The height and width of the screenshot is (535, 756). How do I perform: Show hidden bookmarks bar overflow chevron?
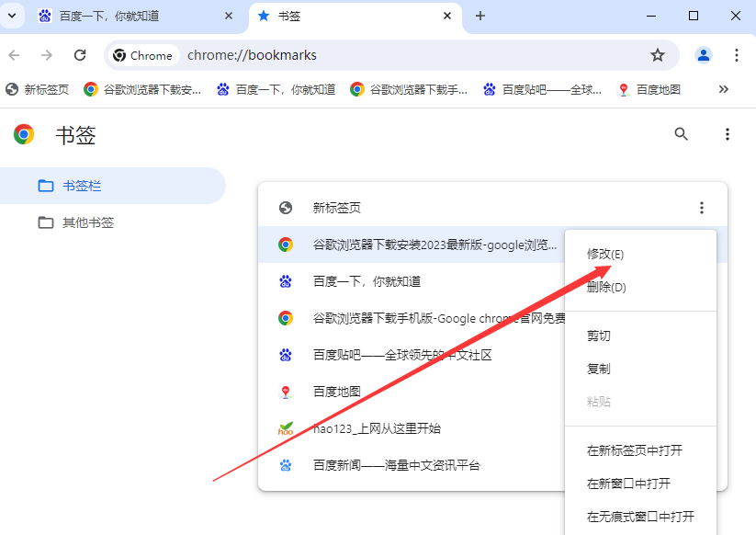(724, 89)
